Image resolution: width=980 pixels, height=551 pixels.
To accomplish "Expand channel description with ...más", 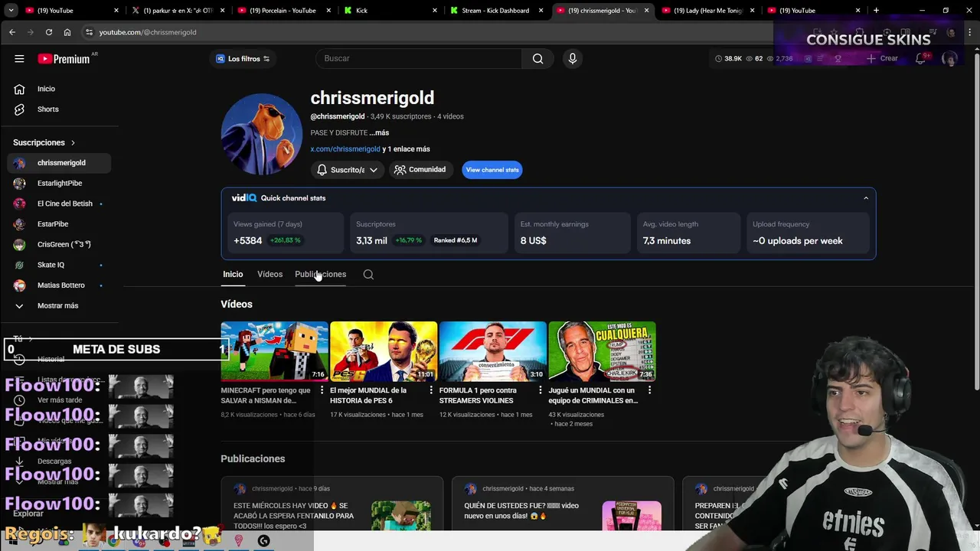I will click(379, 132).
